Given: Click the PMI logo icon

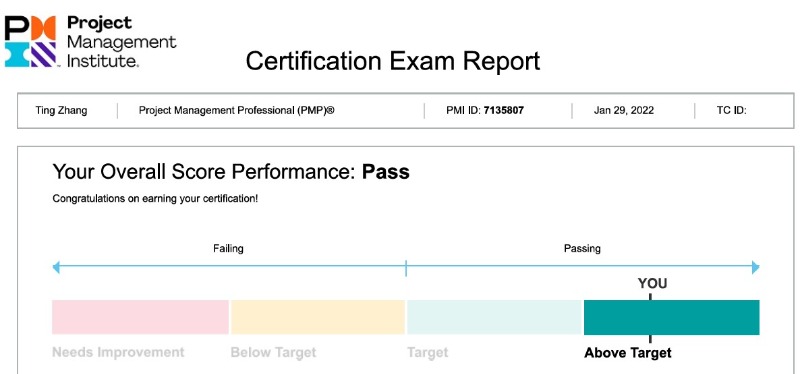Looking at the screenshot, I should (x=30, y=41).
